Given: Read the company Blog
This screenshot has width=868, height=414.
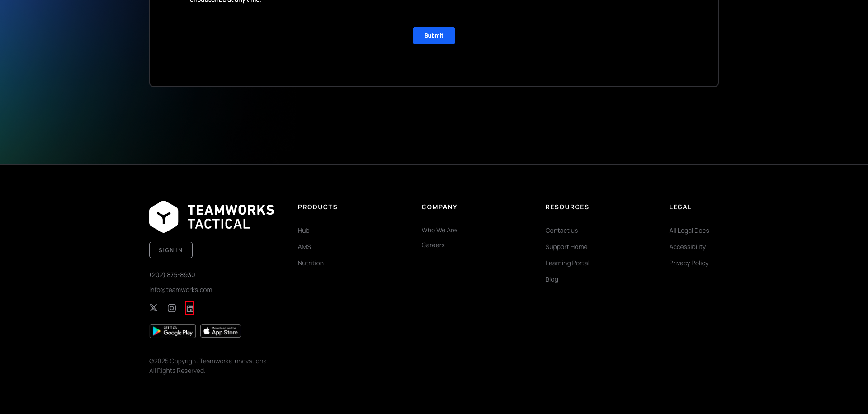Looking at the screenshot, I should [x=552, y=279].
